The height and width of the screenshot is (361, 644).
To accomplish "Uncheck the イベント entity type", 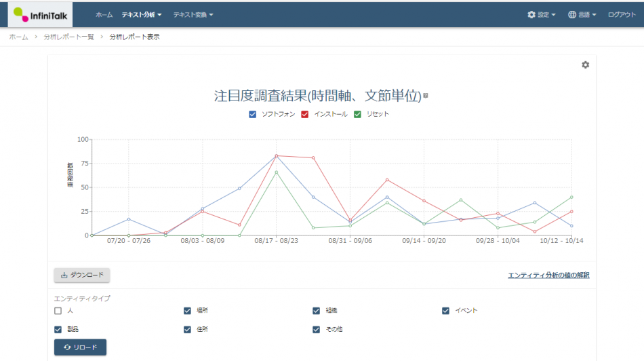I will 445,311.
